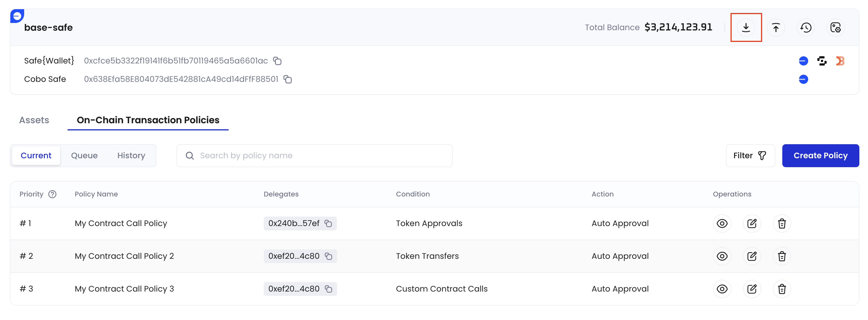
Task: Copy delegate address 0x240b...57ef
Action: click(x=328, y=223)
